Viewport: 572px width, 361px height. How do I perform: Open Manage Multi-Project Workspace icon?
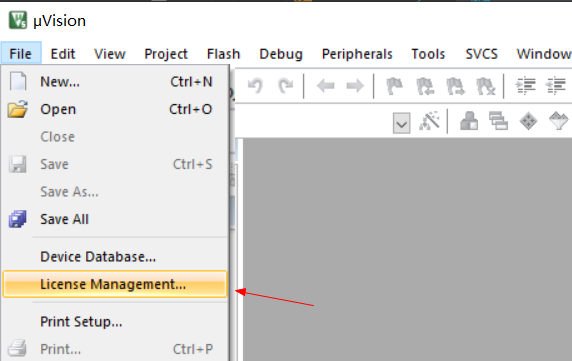[x=498, y=121]
